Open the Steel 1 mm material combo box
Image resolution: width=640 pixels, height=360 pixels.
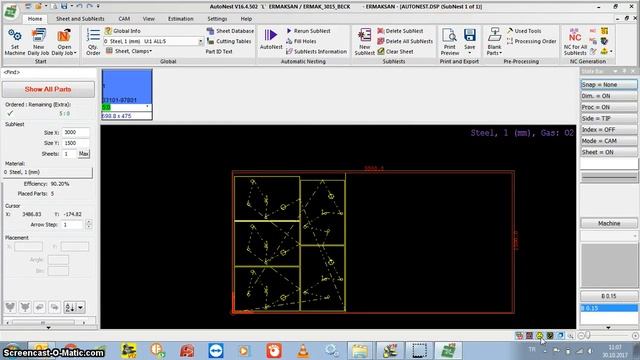[x=153, y=41]
